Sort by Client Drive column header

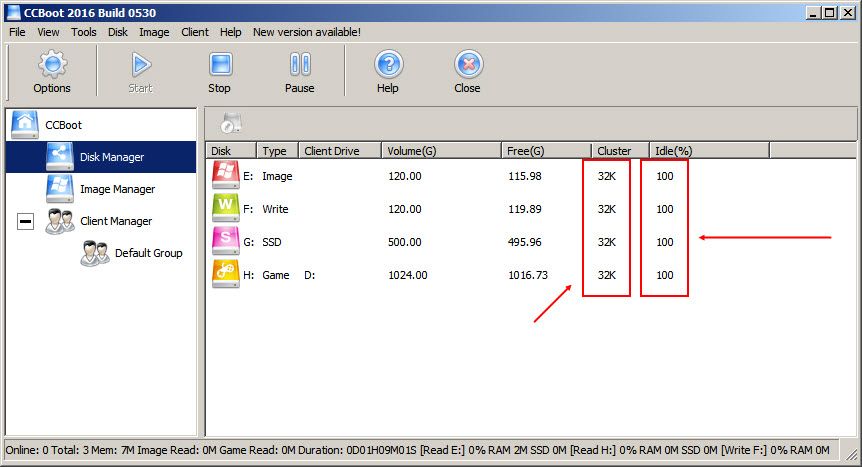click(340, 150)
